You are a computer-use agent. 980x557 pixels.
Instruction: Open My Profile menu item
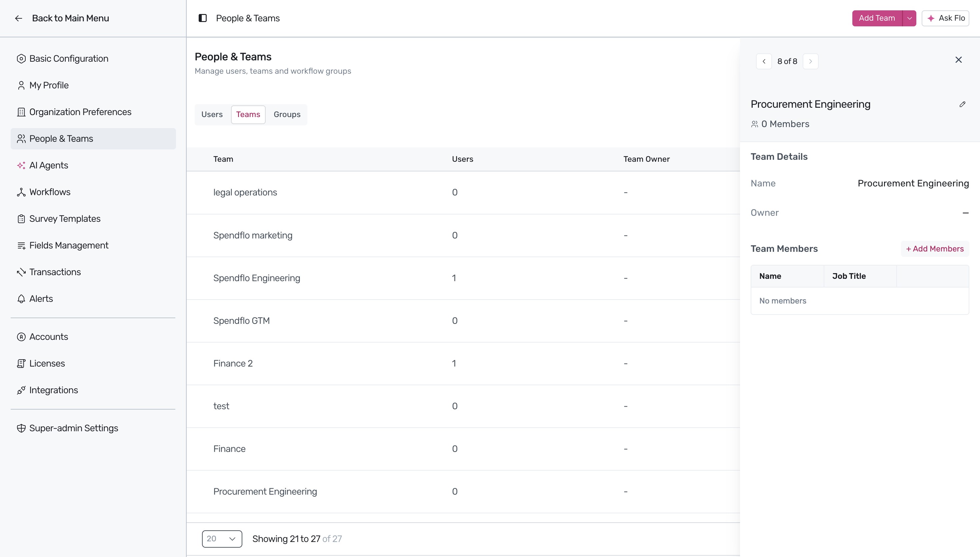coord(93,85)
